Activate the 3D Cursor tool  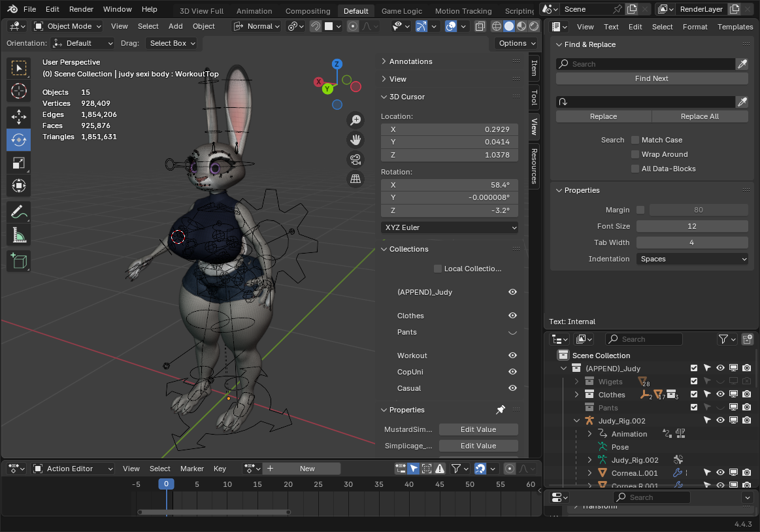[x=18, y=91]
